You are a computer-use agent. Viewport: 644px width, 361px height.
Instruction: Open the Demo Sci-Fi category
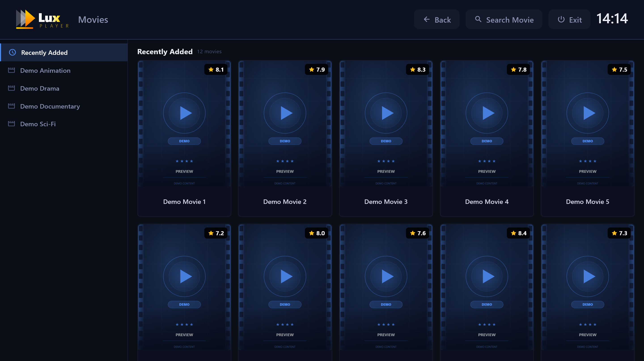[x=64, y=124]
